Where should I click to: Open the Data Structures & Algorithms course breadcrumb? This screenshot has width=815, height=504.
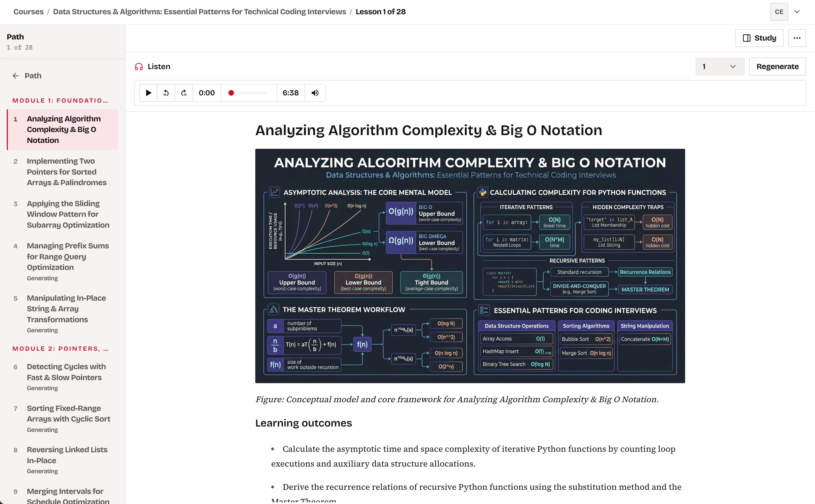pyautogui.click(x=200, y=12)
